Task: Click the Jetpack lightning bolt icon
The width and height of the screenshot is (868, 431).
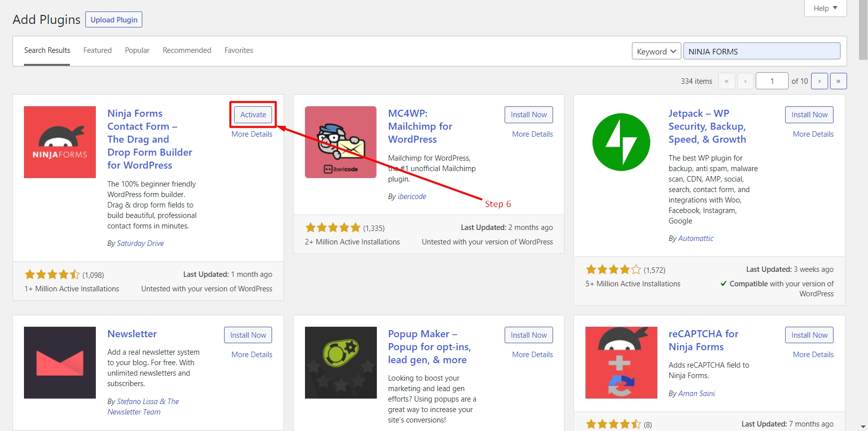Action: click(x=621, y=142)
